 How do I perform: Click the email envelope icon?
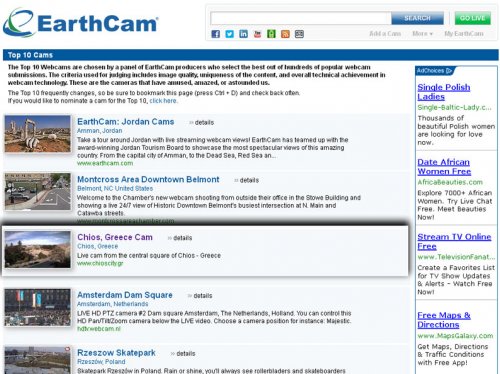pyautogui.click(x=299, y=34)
